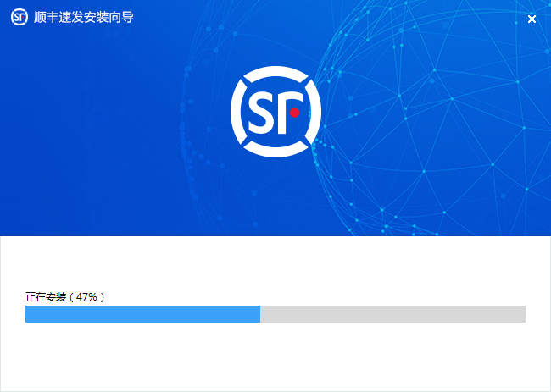Click where blue fill meets gray track
The image size is (551, 392).
260,314
